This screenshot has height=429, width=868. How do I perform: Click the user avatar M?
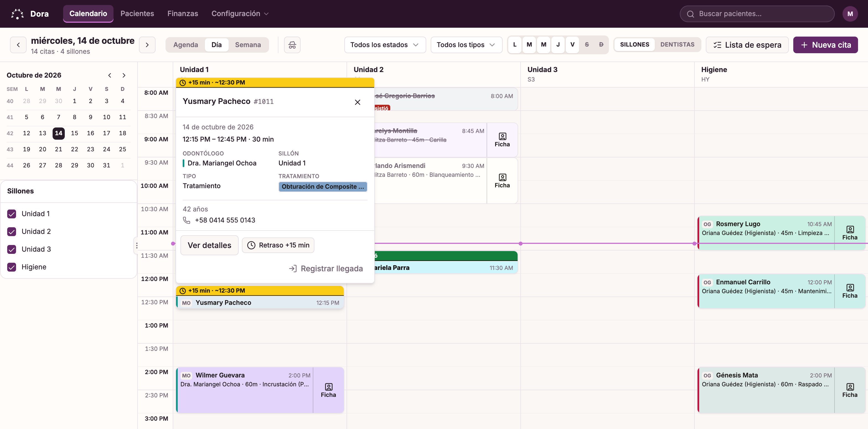pyautogui.click(x=850, y=14)
